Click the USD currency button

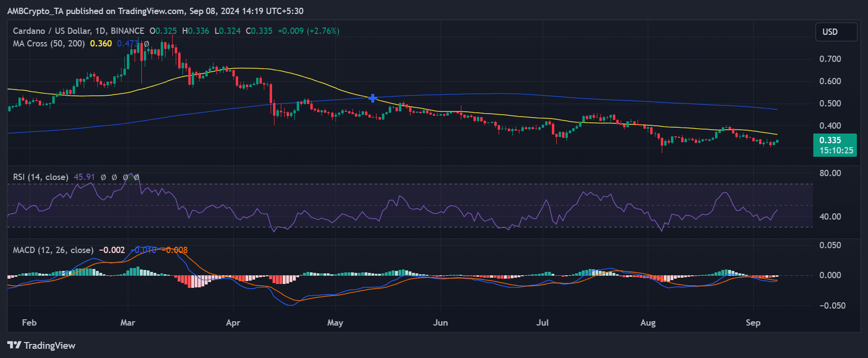(836, 32)
